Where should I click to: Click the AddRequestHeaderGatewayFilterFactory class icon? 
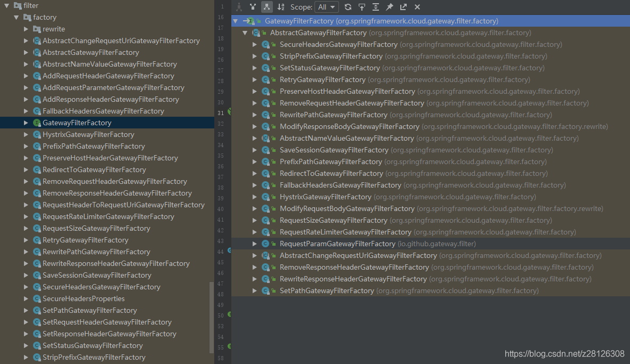pos(37,76)
